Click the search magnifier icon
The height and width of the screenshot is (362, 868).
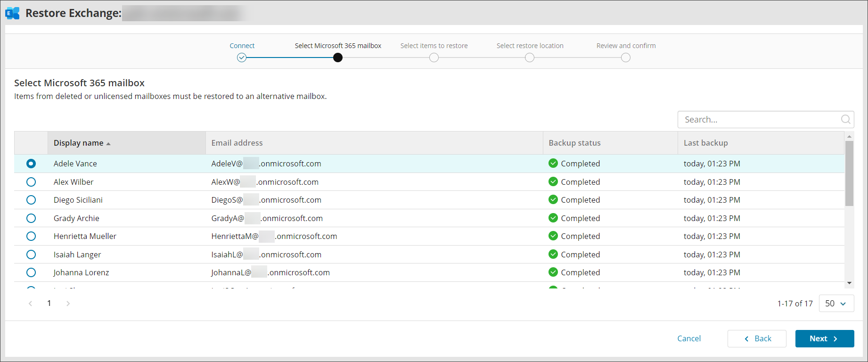845,120
